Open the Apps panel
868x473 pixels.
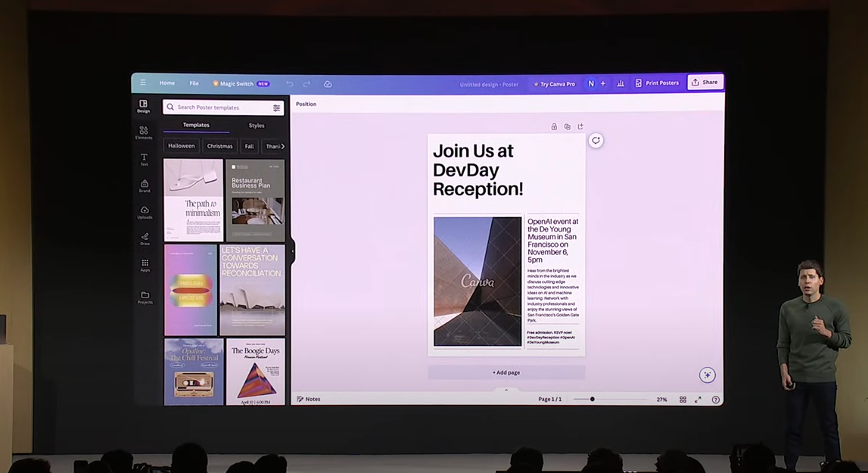[145, 264]
